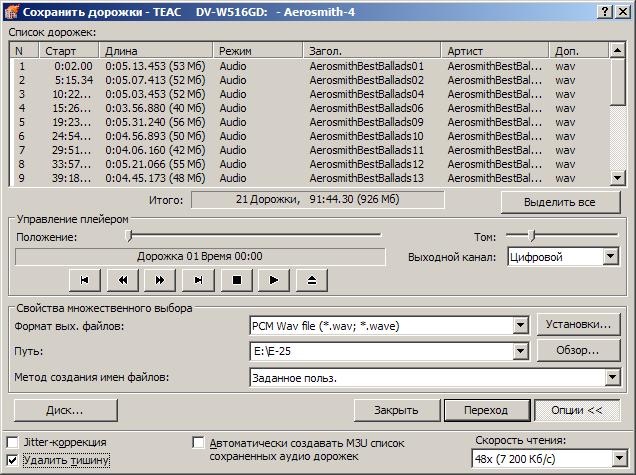Collapse options with Опции << button

[x=577, y=410]
